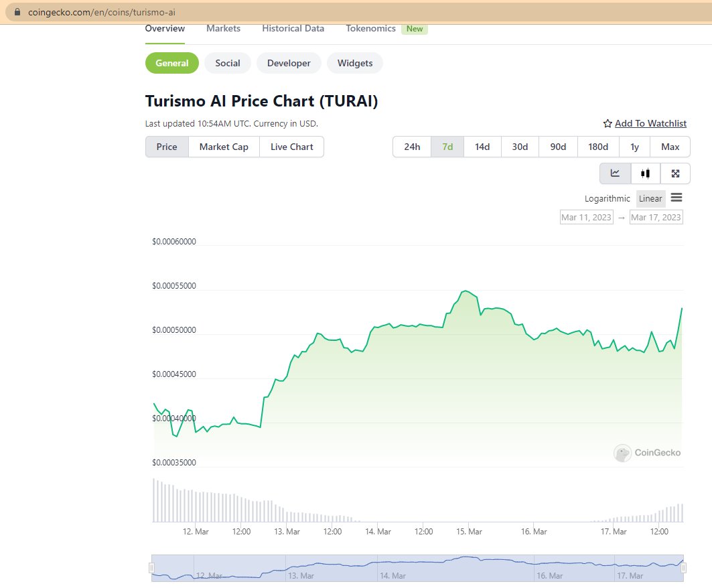Click the Max timeframe option
This screenshot has height=588, width=712.
point(670,146)
